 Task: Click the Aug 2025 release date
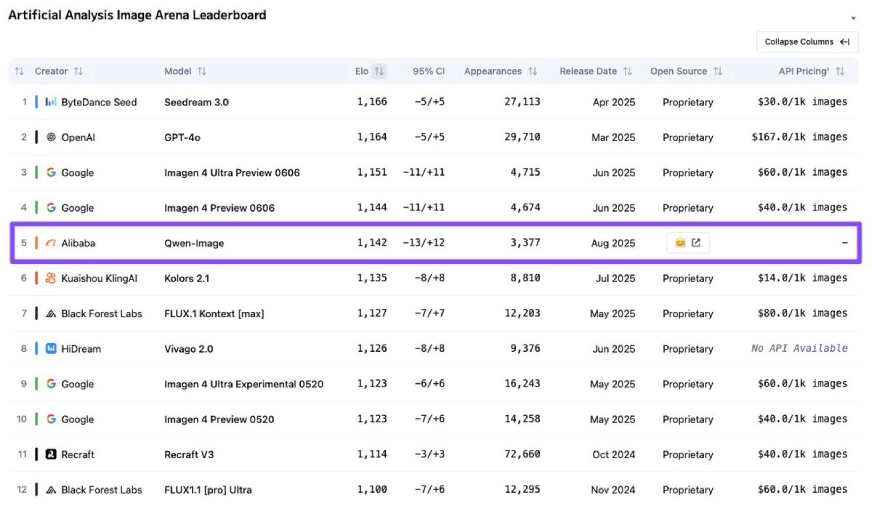613,243
